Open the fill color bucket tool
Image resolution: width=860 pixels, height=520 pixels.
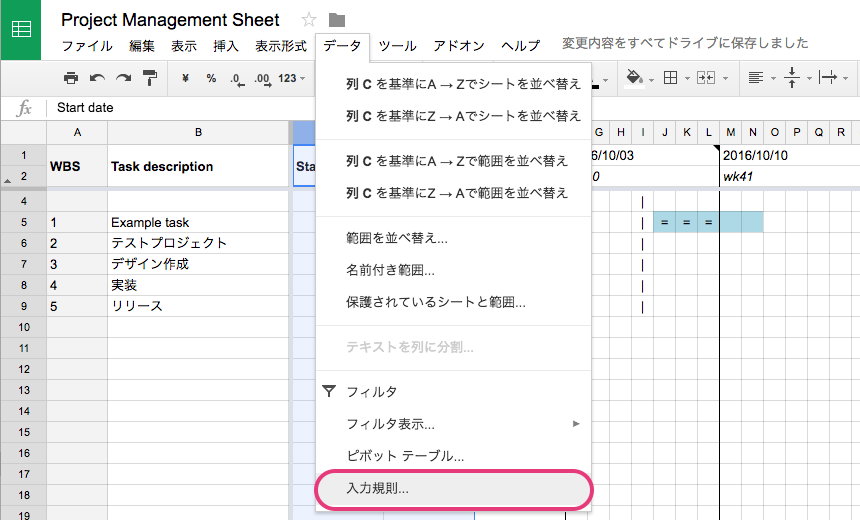[635, 78]
